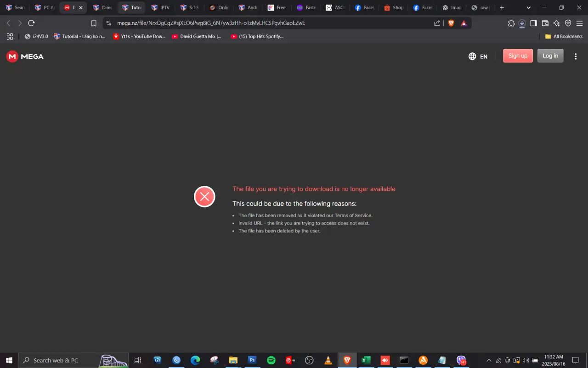Open Excel from the taskbar
588x368 pixels.
[366, 360]
